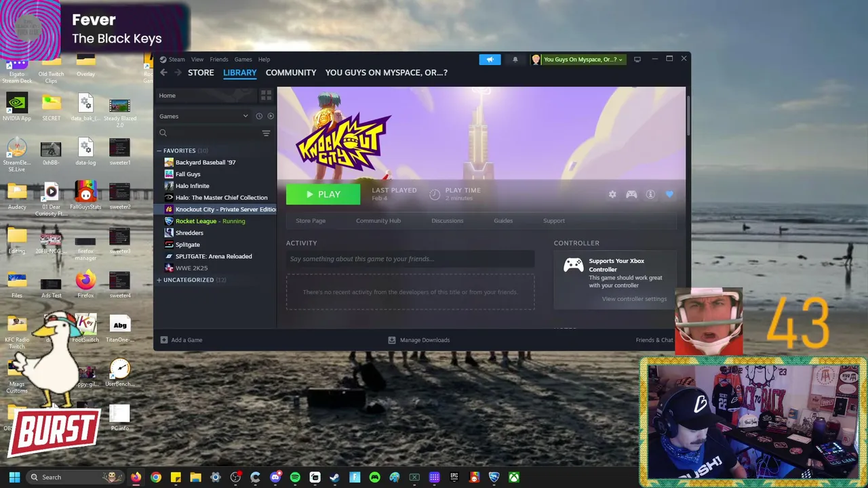Toggle the favorite heart icon for Knockout City
The width and height of the screenshot is (868, 488).
pyautogui.click(x=669, y=195)
